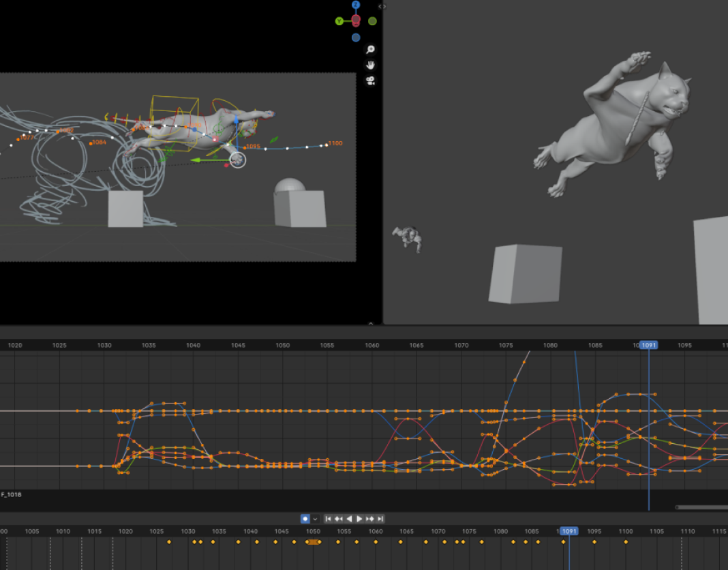
Task: Play the animation in reverse
Action: 349,519
